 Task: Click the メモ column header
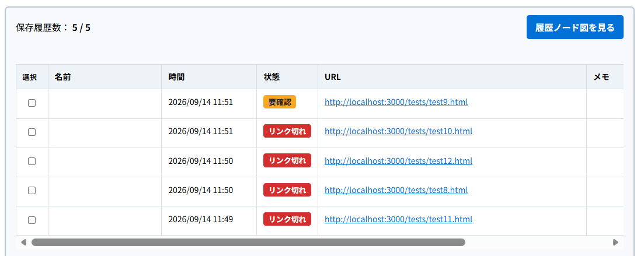[605, 77]
